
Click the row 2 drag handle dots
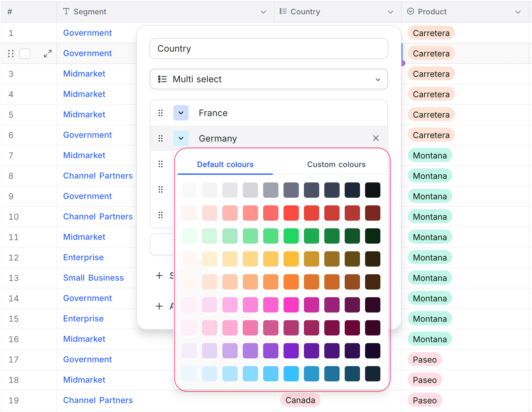click(x=11, y=54)
